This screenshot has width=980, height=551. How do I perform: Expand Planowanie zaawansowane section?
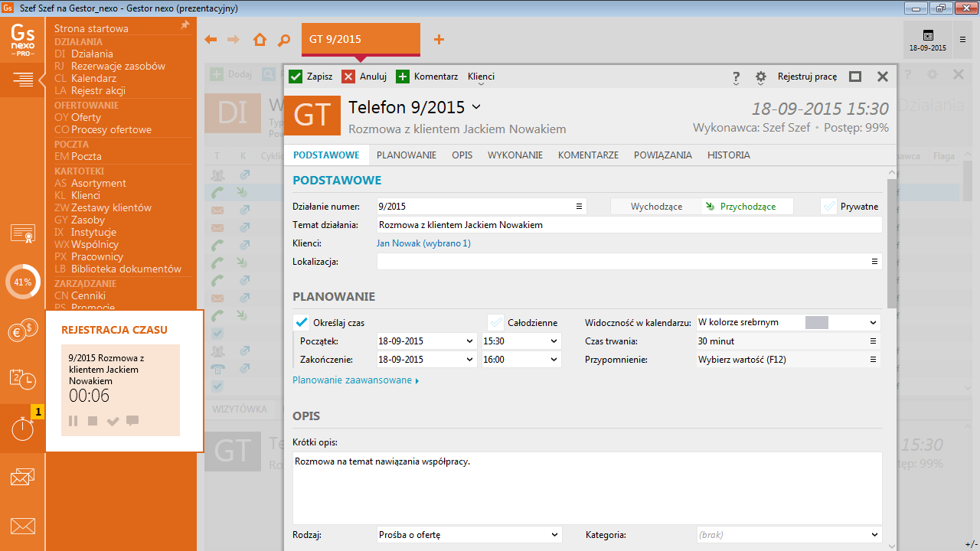pyautogui.click(x=355, y=380)
